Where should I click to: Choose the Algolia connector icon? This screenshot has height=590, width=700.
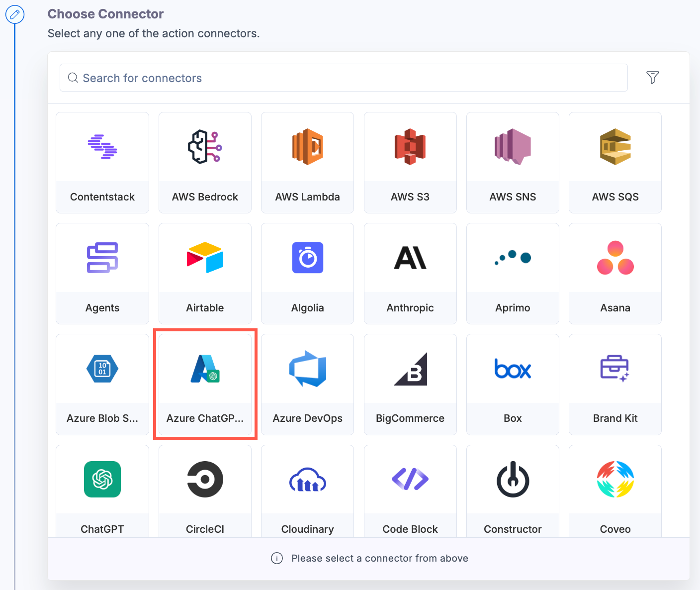(308, 258)
